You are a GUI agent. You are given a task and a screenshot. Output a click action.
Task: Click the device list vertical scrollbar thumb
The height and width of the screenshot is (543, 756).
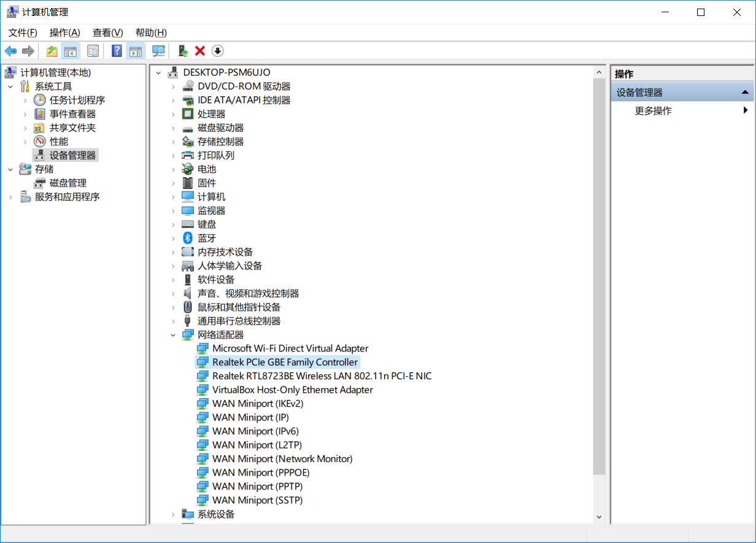tap(600, 276)
